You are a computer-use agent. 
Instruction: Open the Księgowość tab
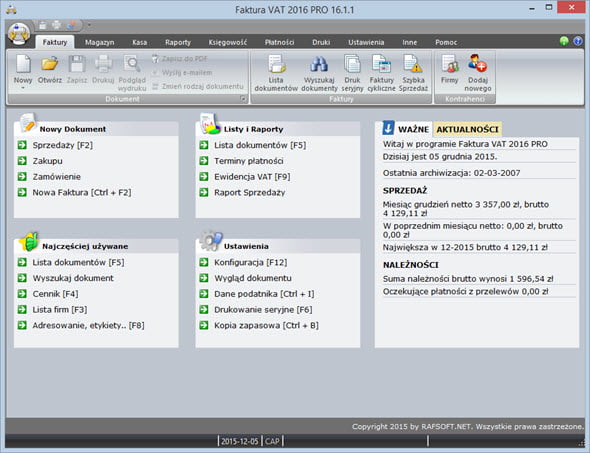click(x=228, y=43)
